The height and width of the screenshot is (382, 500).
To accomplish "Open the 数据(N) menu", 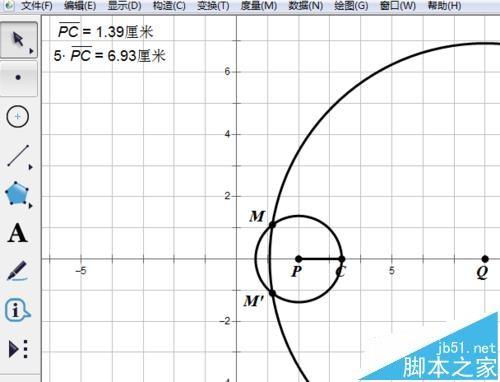I will [x=306, y=6].
